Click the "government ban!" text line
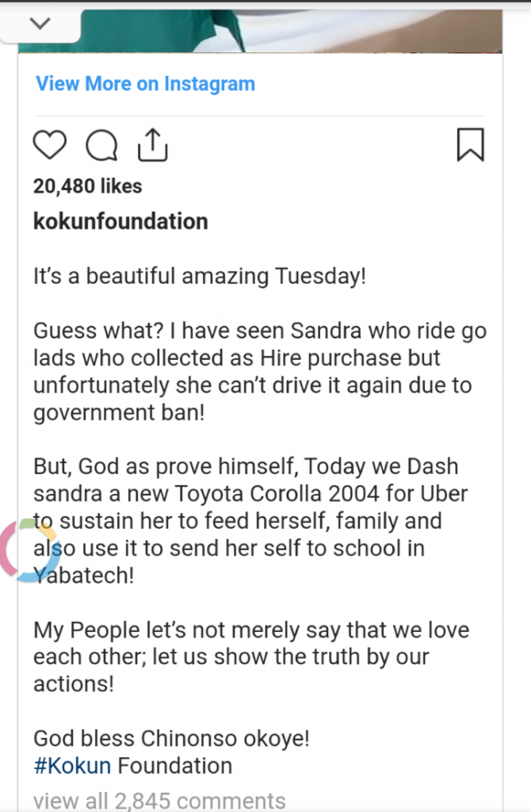 pyautogui.click(x=119, y=413)
